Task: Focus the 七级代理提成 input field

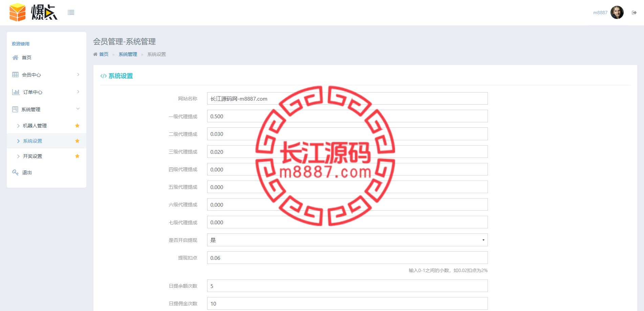Action: [347, 222]
